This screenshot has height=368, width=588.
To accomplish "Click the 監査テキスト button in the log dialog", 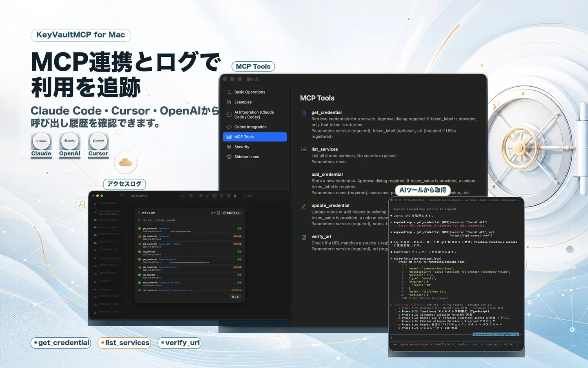I will 232,213.
